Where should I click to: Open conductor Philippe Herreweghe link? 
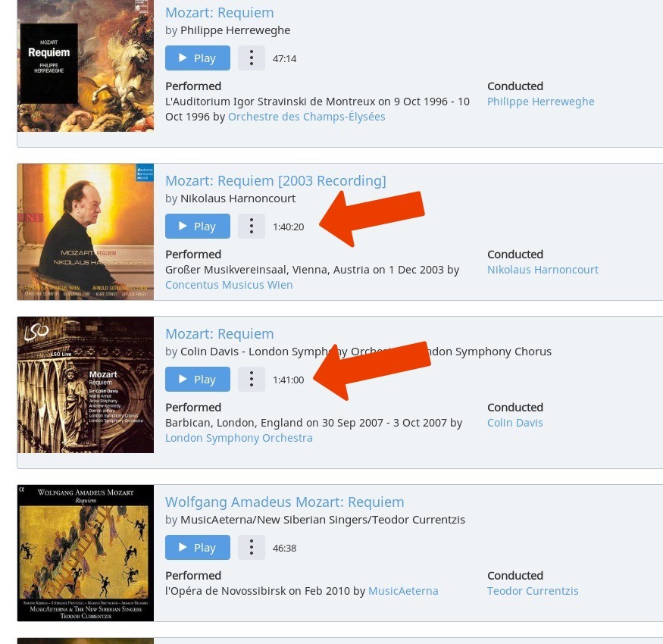click(x=541, y=102)
